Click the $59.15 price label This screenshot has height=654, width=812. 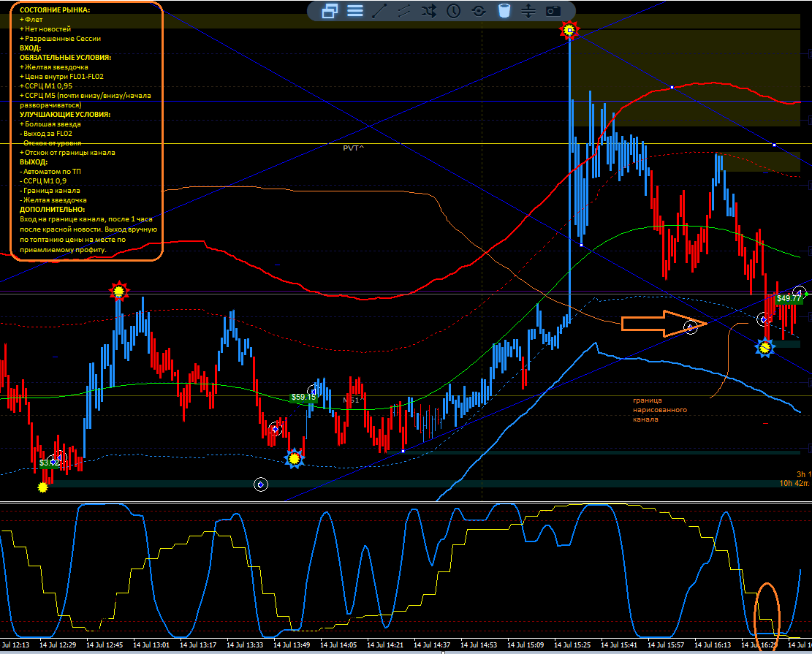coord(303,398)
